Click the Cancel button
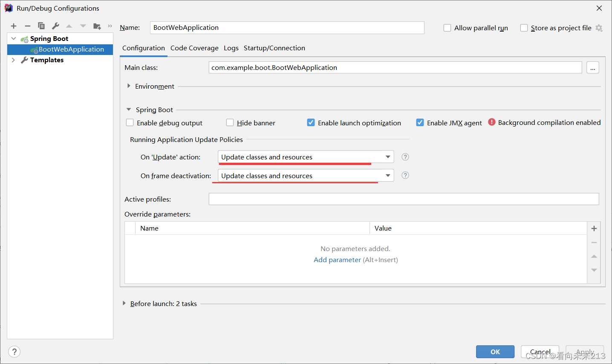The image size is (612, 364). pos(540,352)
